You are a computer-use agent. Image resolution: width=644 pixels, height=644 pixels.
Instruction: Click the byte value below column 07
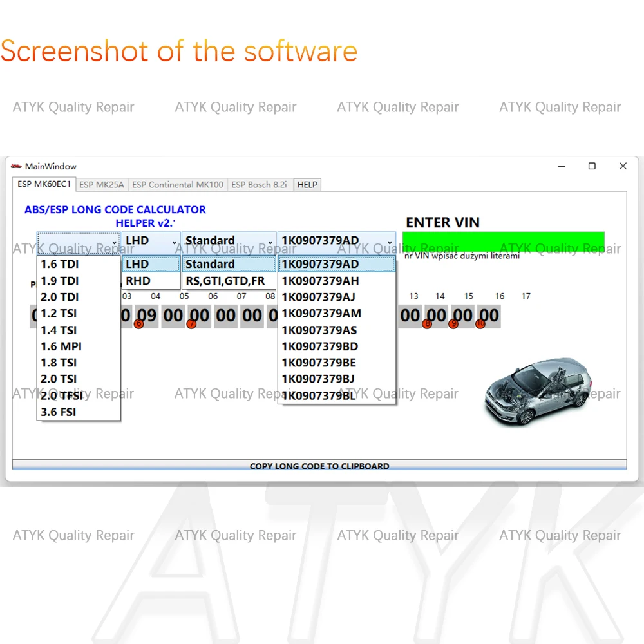click(x=252, y=316)
